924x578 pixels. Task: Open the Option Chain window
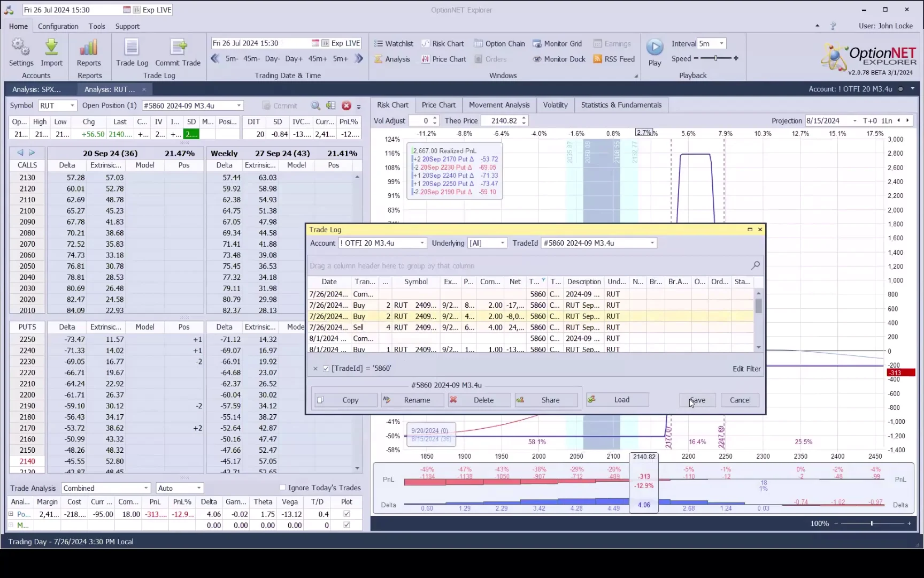pos(499,44)
